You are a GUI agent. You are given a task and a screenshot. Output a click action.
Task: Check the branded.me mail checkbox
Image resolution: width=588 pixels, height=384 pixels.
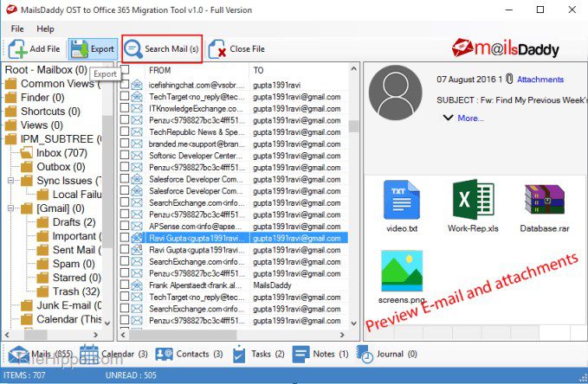(x=125, y=143)
